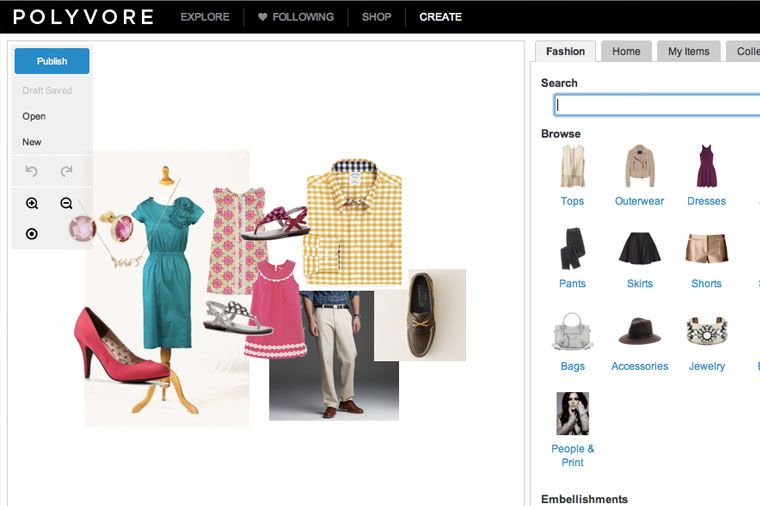Click the reset zoom target icon
This screenshot has height=506, width=760.
32,234
